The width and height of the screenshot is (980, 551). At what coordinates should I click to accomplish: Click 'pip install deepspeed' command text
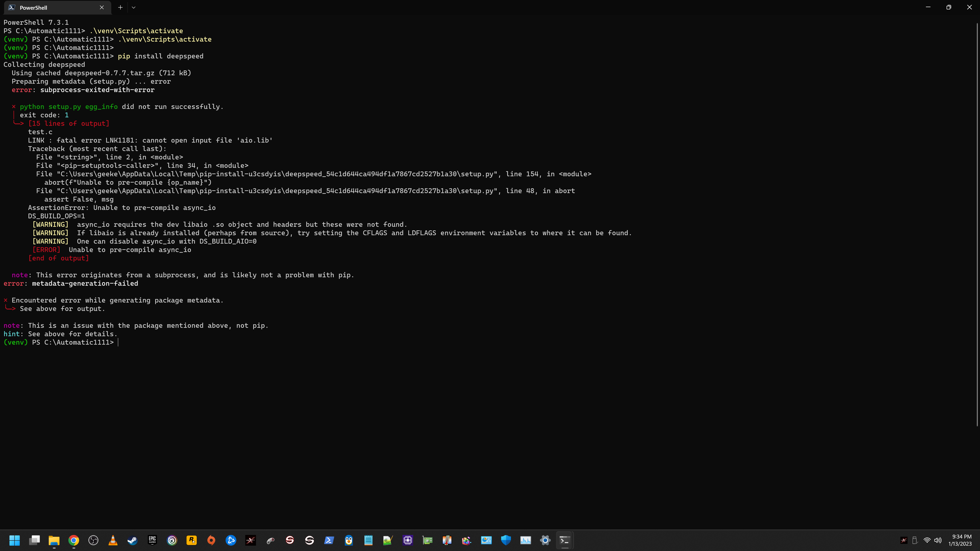(x=161, y=56)
